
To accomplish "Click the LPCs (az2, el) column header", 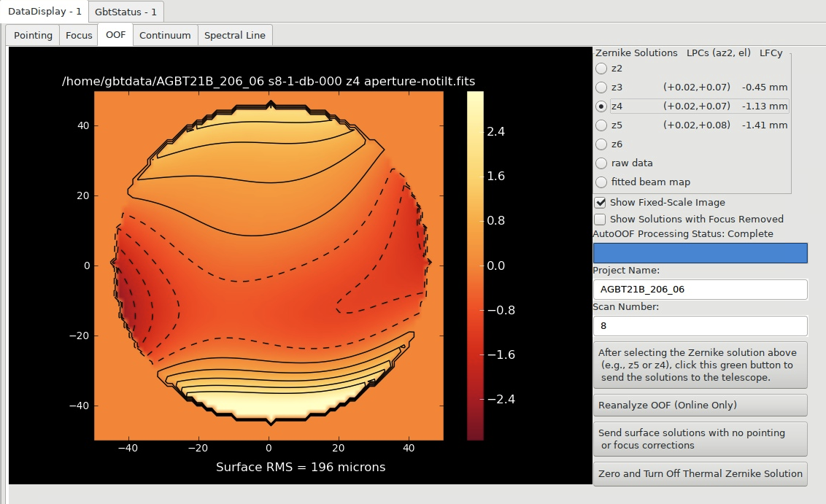I will click(719, 53).
